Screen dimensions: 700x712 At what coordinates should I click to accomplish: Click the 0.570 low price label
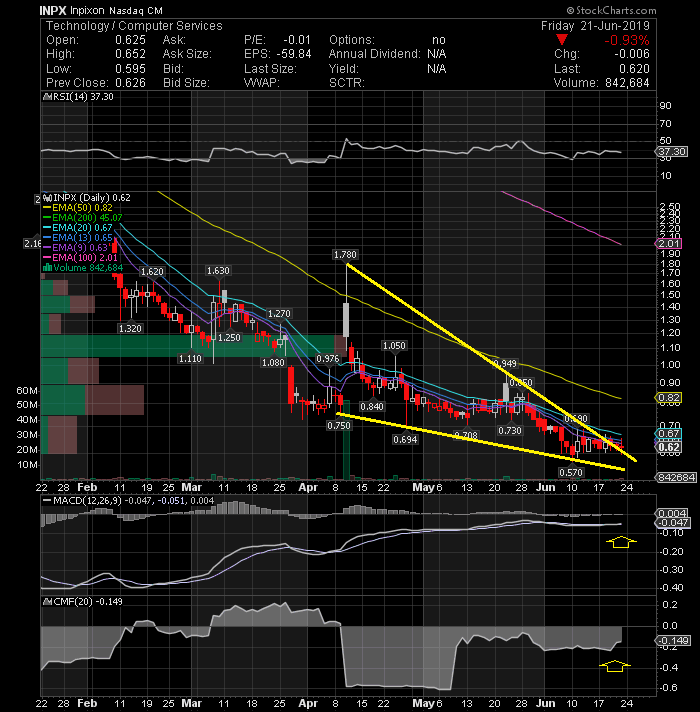(x=571, y=473)
